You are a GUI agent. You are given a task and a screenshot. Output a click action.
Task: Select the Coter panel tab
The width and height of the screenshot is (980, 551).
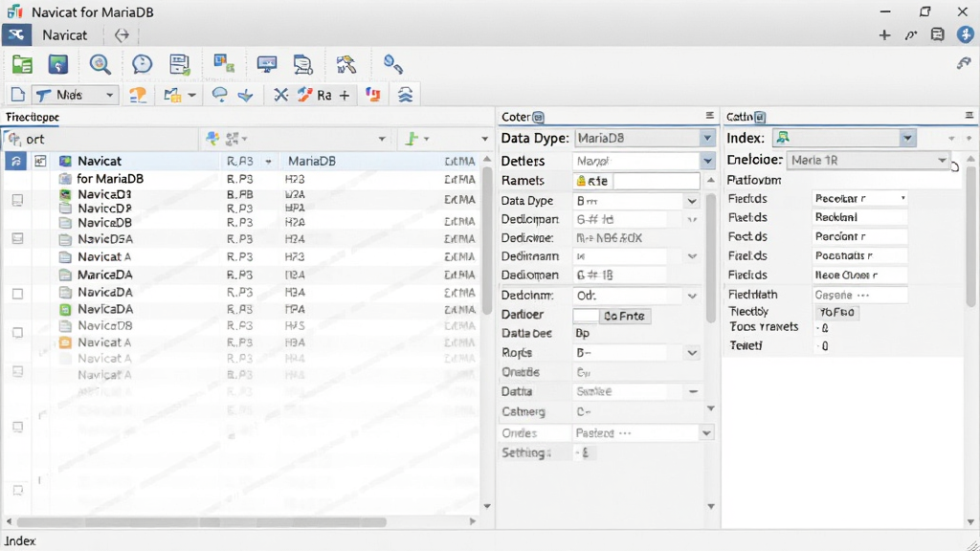click(x=523, y=117)
